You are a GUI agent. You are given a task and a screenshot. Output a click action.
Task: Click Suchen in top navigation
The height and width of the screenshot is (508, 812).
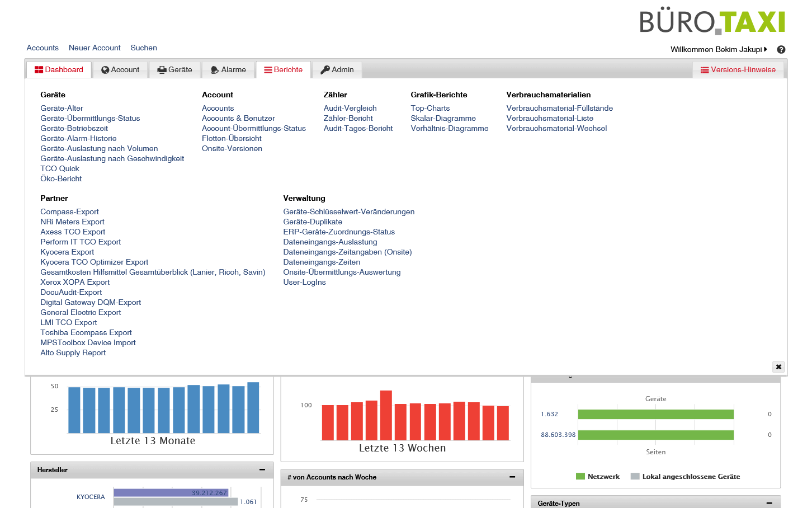pyautogui.click(x=144, y=48)
